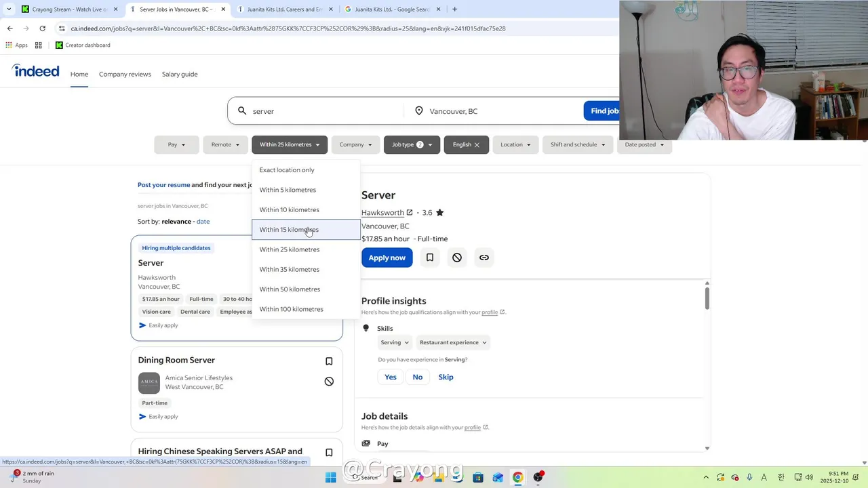Click the browser address bar URL
The width and height of the screenshot is (868, 488).
[x=288, y=28]
